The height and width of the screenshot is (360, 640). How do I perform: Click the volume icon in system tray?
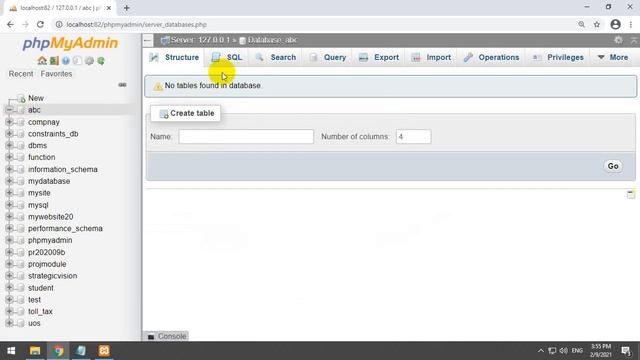pos(564,351)
